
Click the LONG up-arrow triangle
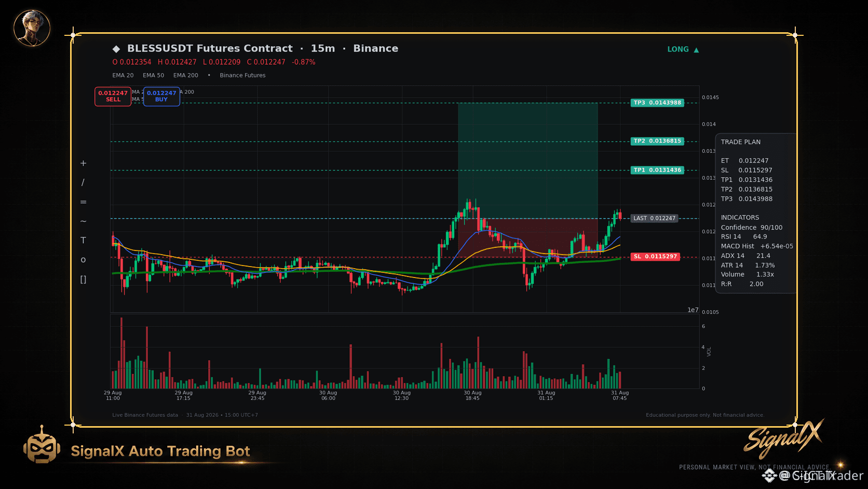click(x=696, y=50)
